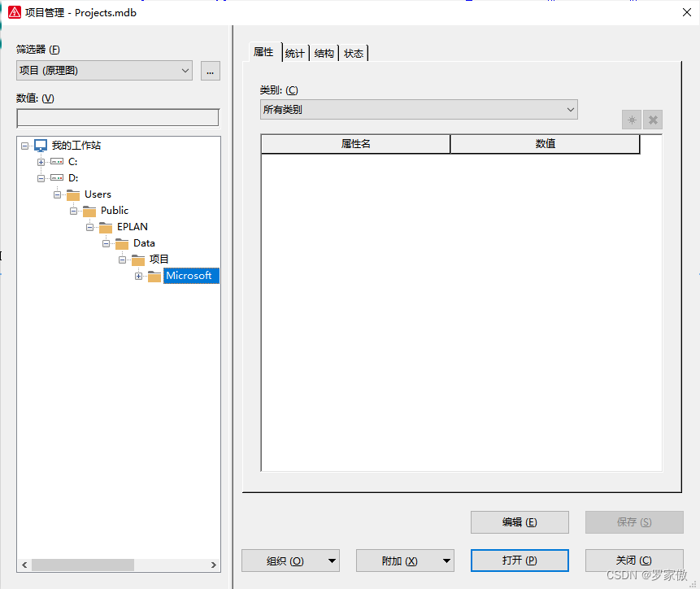Select the EPLAN tree label
Screen dimensions: 700x589
(x=133, y=227)
